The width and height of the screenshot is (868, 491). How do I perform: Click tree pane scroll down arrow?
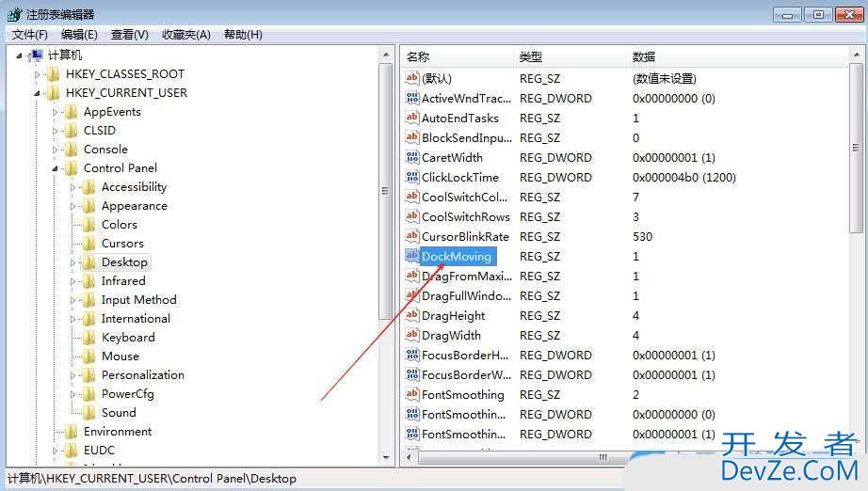(386, 458)
